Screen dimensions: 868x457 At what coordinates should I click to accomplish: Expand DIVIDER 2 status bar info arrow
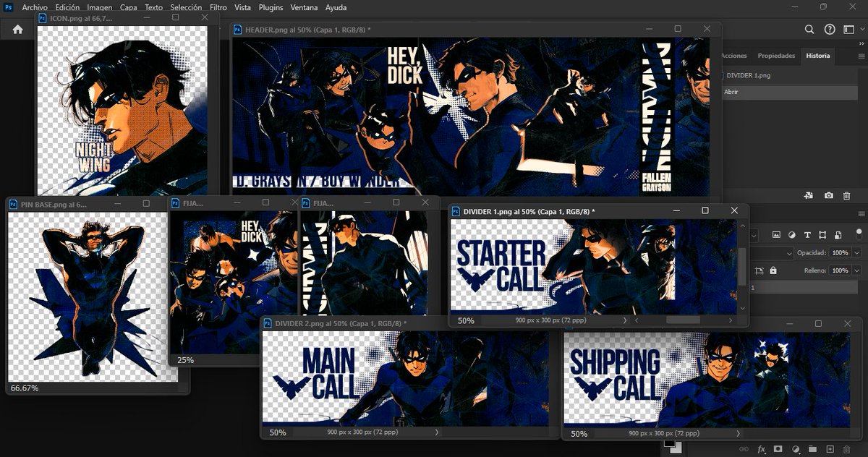pyautogui.click(x=437, y=432)
